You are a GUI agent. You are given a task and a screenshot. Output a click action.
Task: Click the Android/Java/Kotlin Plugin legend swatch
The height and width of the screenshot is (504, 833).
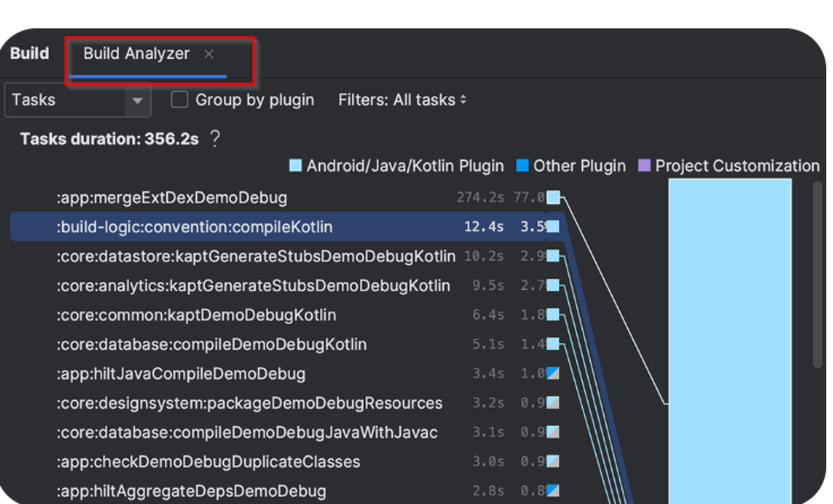295,166
